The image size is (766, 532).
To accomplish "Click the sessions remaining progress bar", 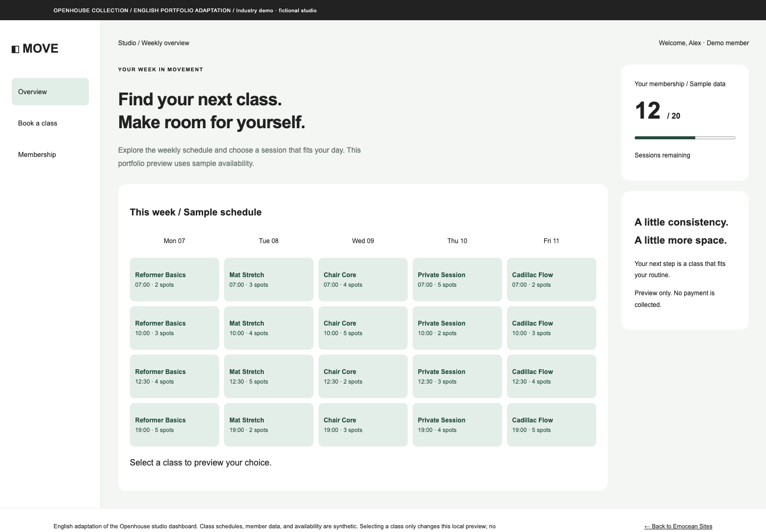I will coord(685,138).
